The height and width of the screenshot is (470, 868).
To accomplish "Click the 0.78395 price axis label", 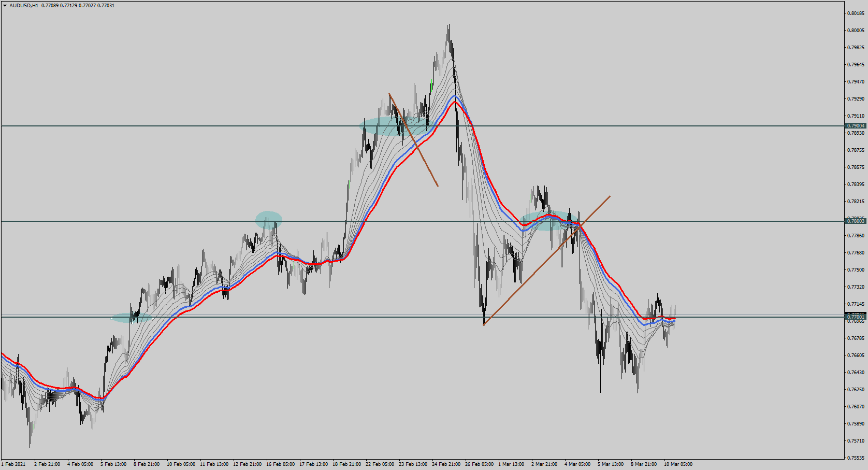I will 856,184.
